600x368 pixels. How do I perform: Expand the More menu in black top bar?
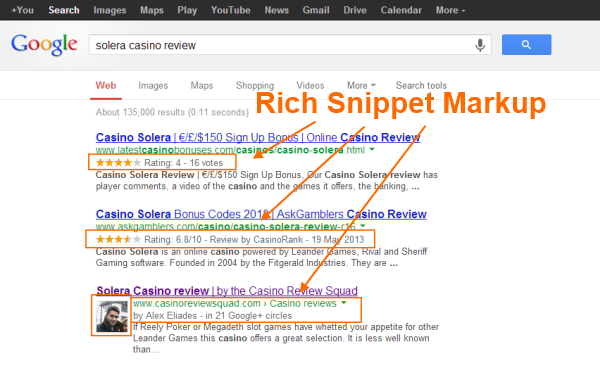point(450,10)
